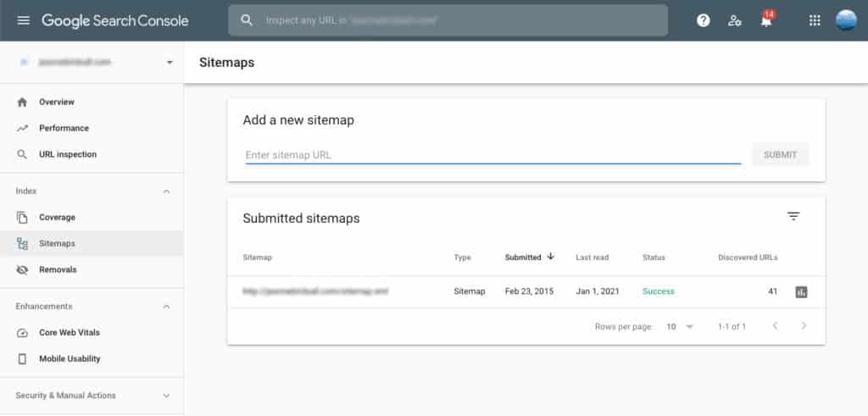Click the SUBMIT button
This screenshot has width=868, height=416.
tap(781, 155)
